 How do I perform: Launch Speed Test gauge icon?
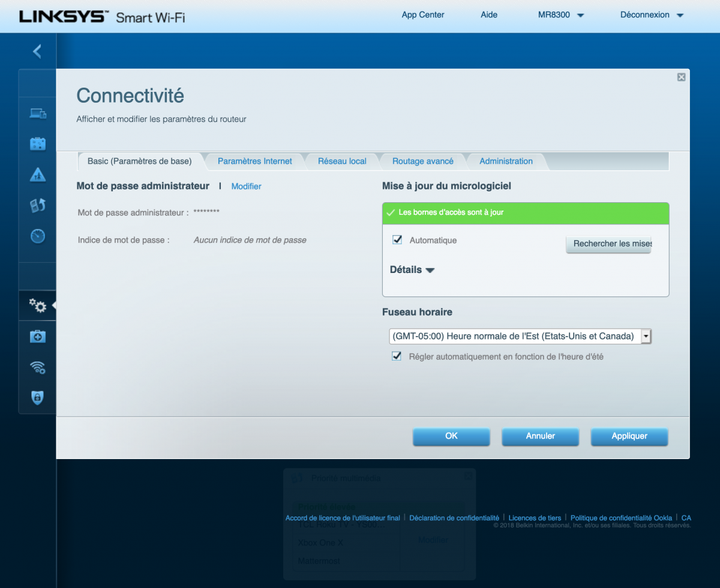click(38, 236)
